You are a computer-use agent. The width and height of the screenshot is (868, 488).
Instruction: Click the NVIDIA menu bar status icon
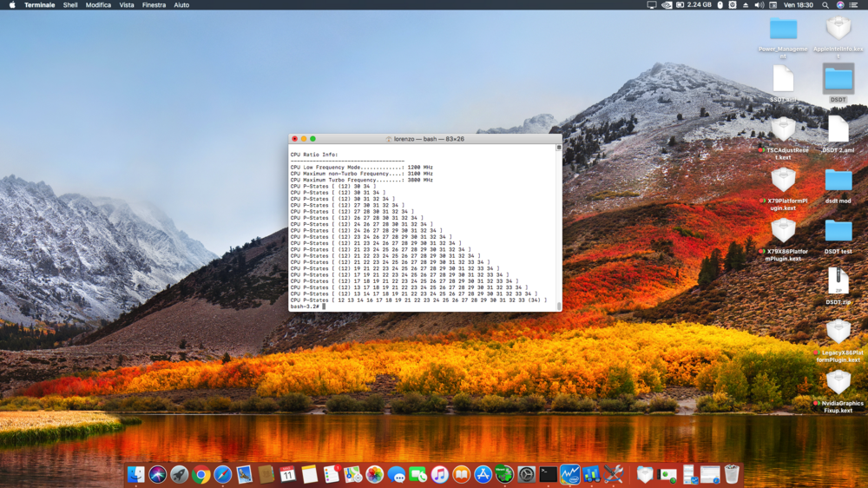pos(667,5)
